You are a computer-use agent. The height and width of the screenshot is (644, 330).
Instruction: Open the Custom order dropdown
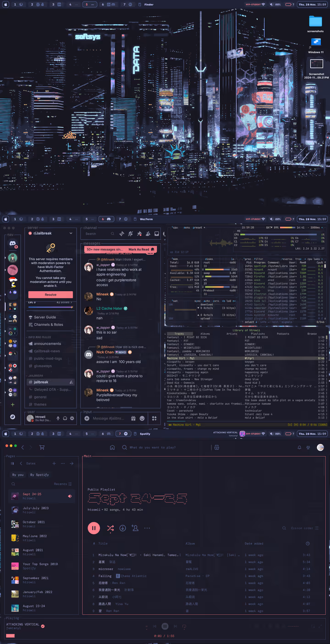[x=304, y=528]
